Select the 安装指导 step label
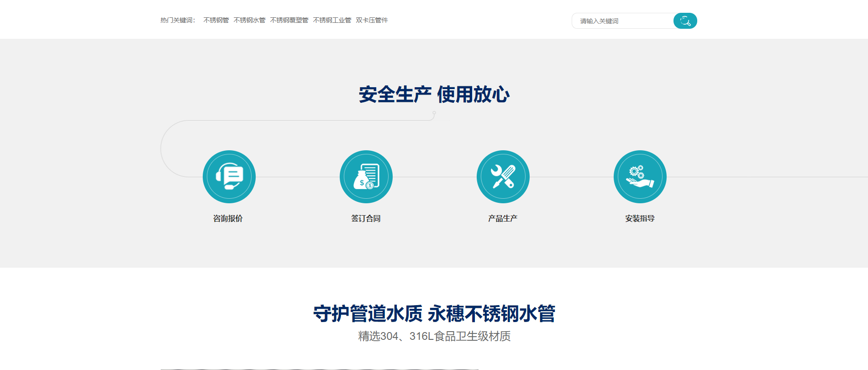Image resolution: width=868 pixels, height=370 pixels. click(640, 218)
